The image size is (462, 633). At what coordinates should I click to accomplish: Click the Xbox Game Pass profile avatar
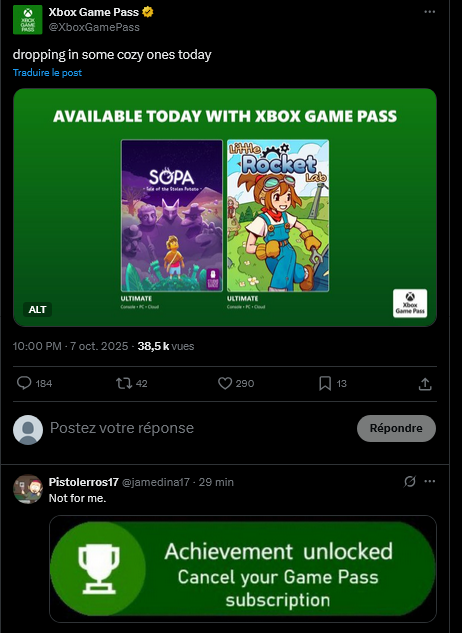27,19
